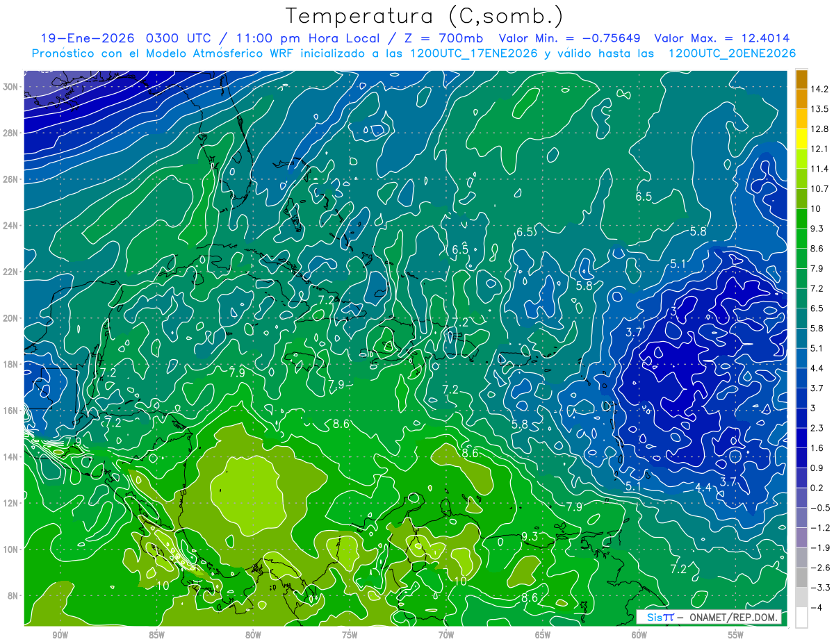Click the 30N latitude axis label
The height and width of the screenshot is (644, 834).
[12, 87]
